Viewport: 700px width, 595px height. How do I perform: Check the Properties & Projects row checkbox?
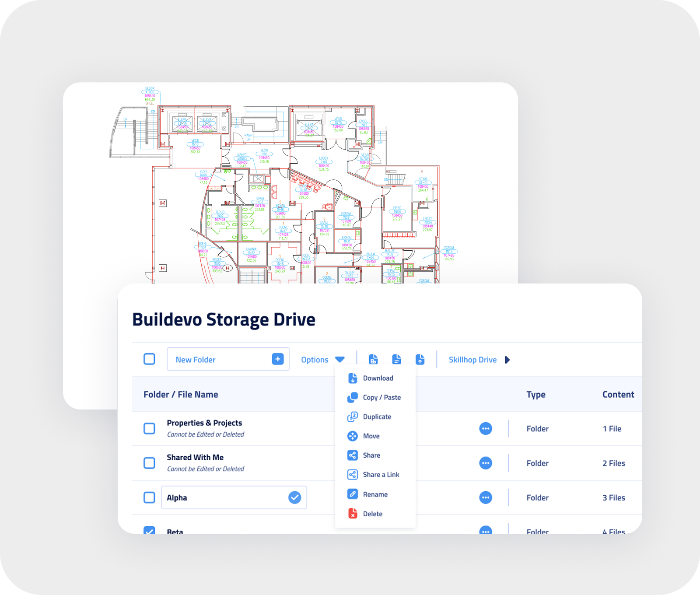click(x=150, y=428)
